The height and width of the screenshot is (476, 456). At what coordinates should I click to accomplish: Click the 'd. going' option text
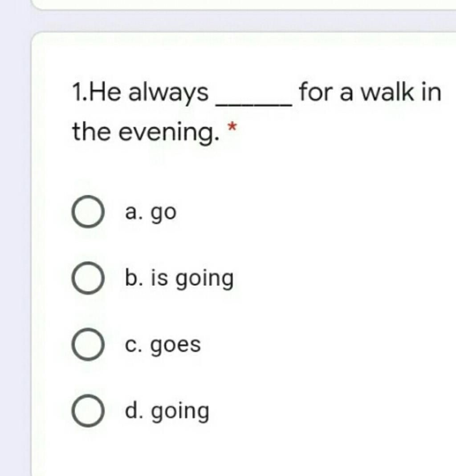tap(167, 411)
